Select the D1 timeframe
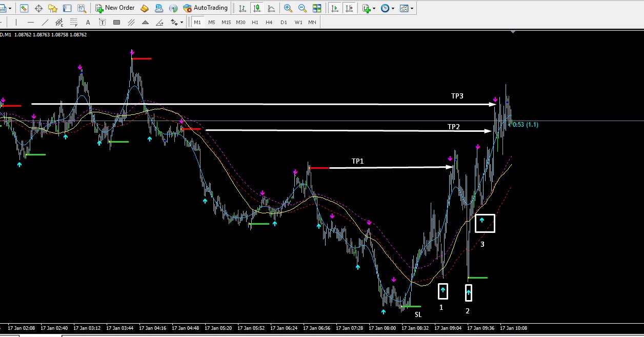Viewport: 644px width, 337px height. pyautogui.click(x=284, y=23)
